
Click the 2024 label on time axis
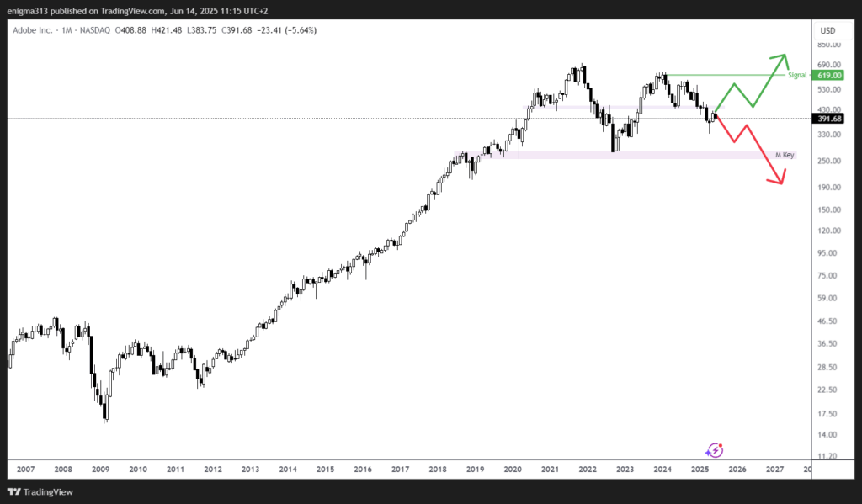tap(662, 470)
